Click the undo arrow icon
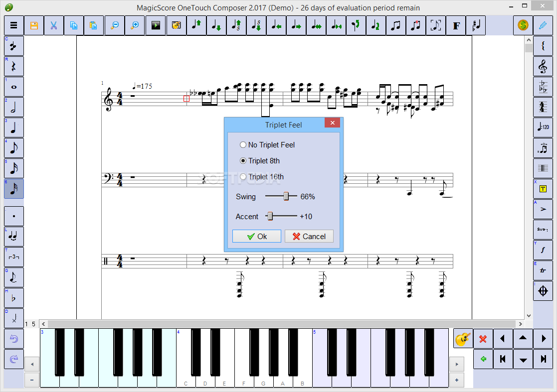Screen dimensions: 557x392 pos(14,339)
